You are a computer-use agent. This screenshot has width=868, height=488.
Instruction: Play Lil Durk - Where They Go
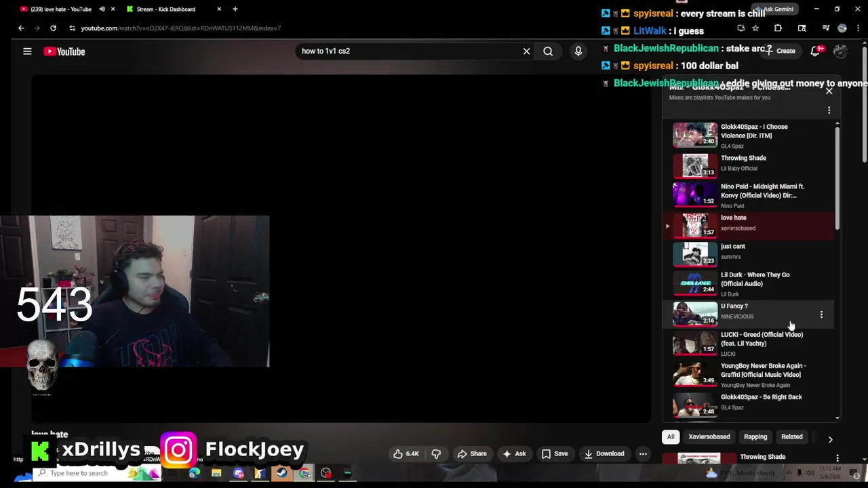(749, 284)
